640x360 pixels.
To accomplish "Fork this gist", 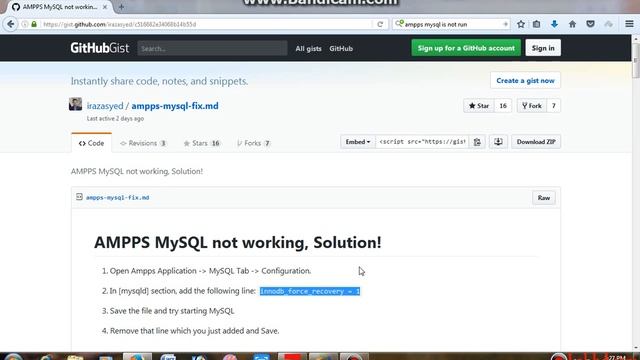I will coord(531,106).
